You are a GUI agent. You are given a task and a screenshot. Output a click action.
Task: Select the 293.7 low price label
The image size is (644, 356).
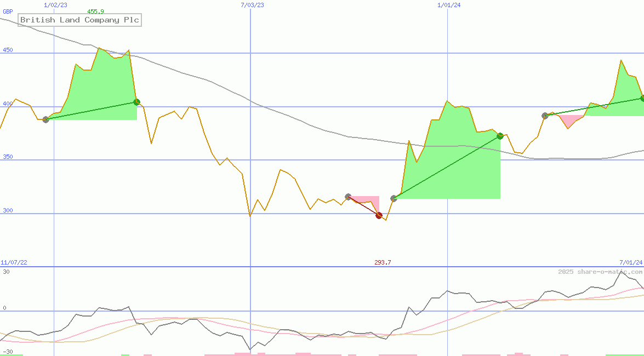pyautogui.click(x=383, y=262)
